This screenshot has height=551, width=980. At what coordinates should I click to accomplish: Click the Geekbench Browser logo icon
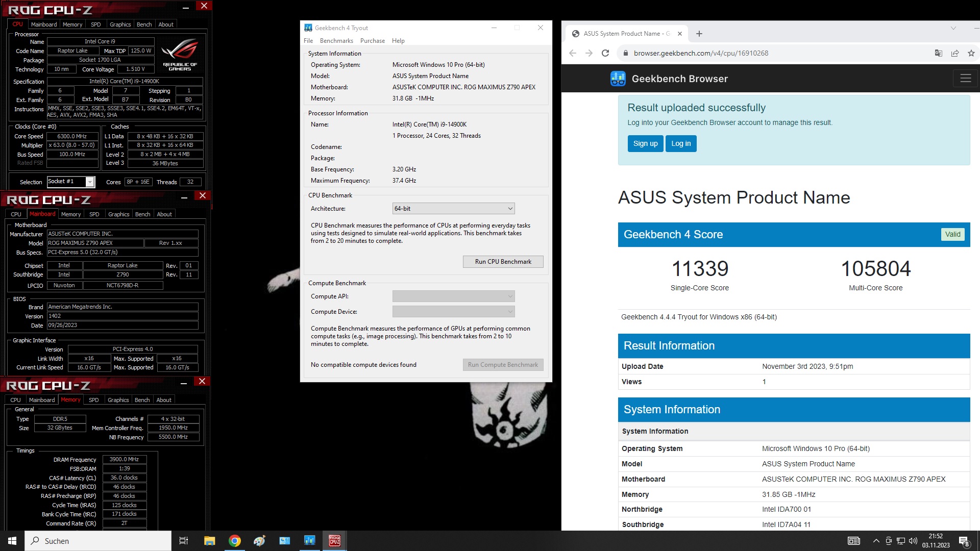618,79
